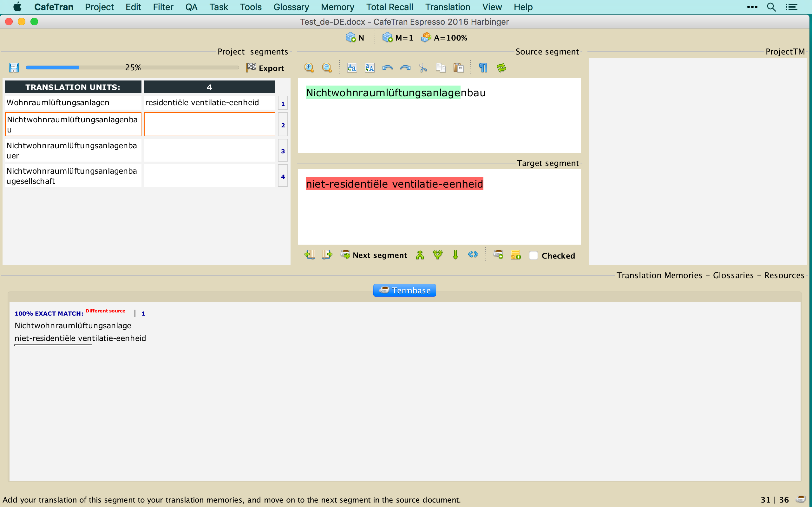Select the Termbase tab
This screenshot has width=812, height=507.
pos(405,290)
